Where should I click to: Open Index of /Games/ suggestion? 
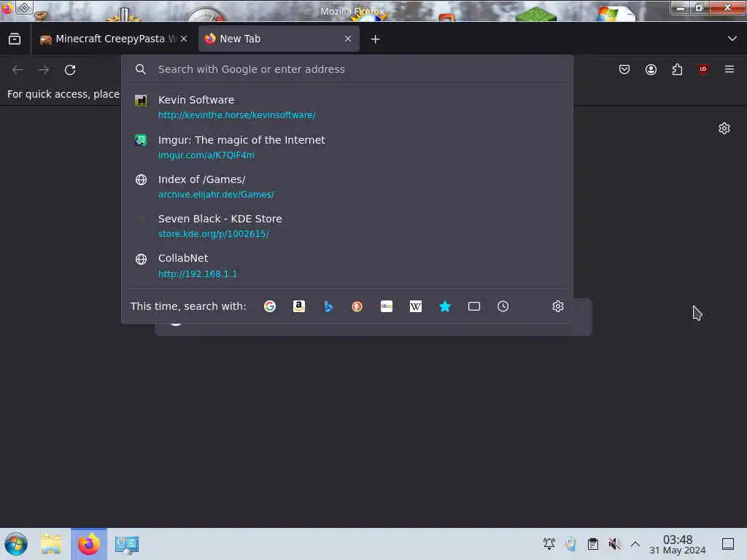347,187
